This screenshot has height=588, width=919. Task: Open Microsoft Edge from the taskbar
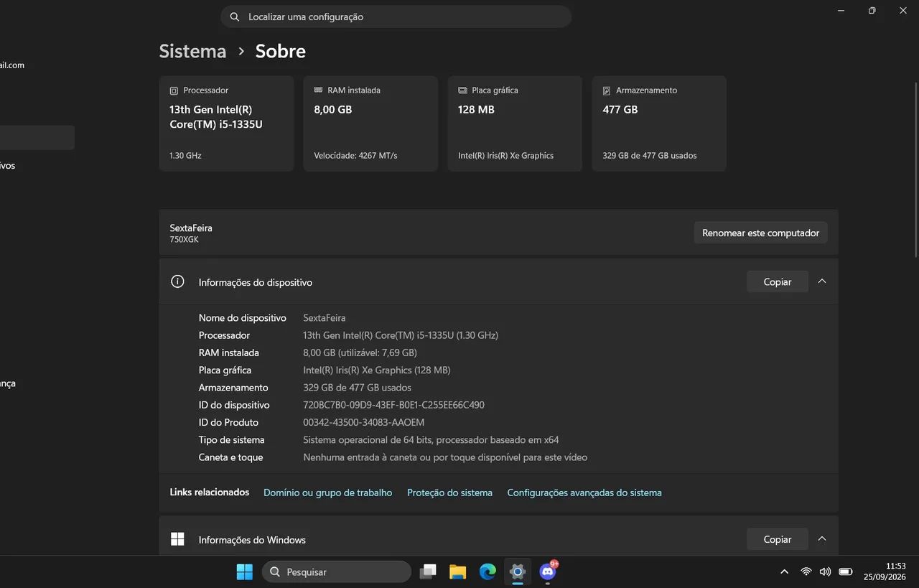click(x=488, y=571)
